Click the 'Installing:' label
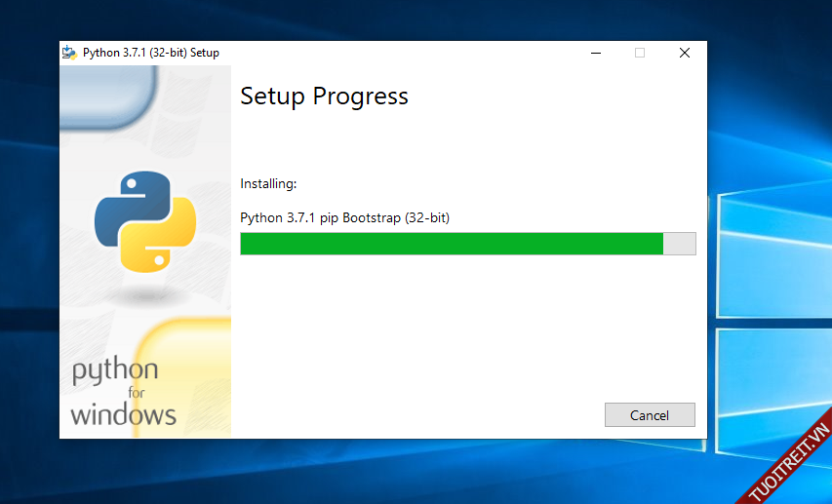This screenshot has width=832, height=504. tap(268, 183)
